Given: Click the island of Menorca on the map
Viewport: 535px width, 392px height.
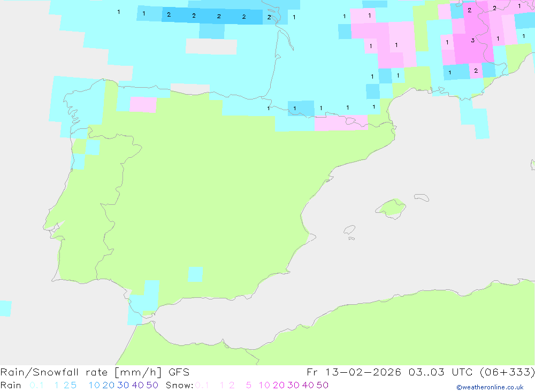Looking at the screenshot, I should tap(422, 197).
